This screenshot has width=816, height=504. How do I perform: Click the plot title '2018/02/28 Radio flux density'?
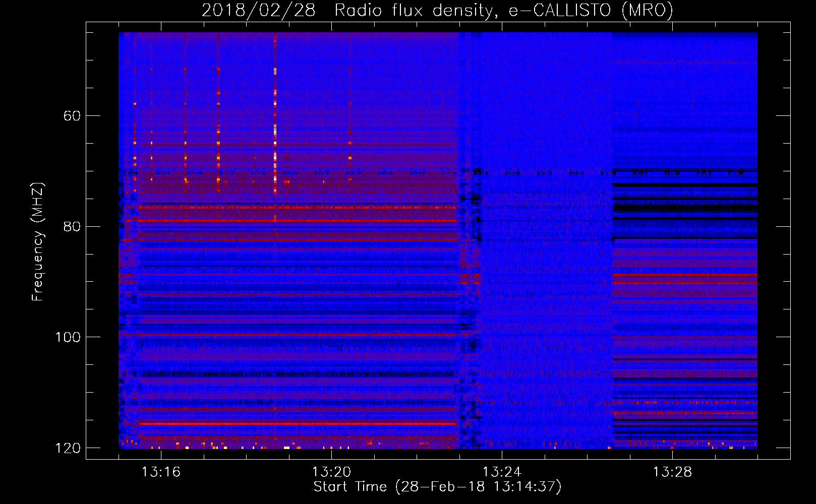click(437, 11)
